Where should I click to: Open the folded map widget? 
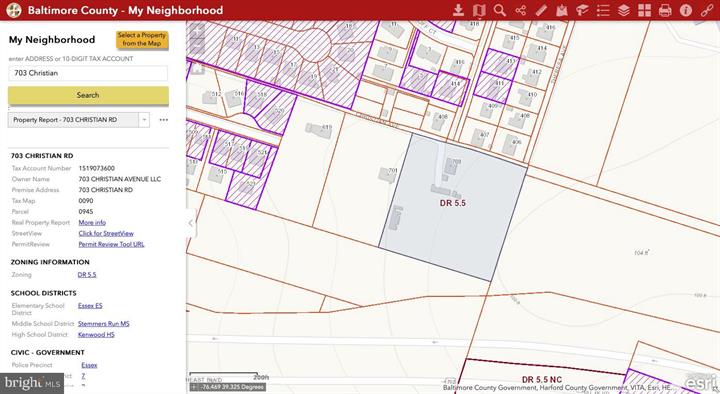coord(479,10)
